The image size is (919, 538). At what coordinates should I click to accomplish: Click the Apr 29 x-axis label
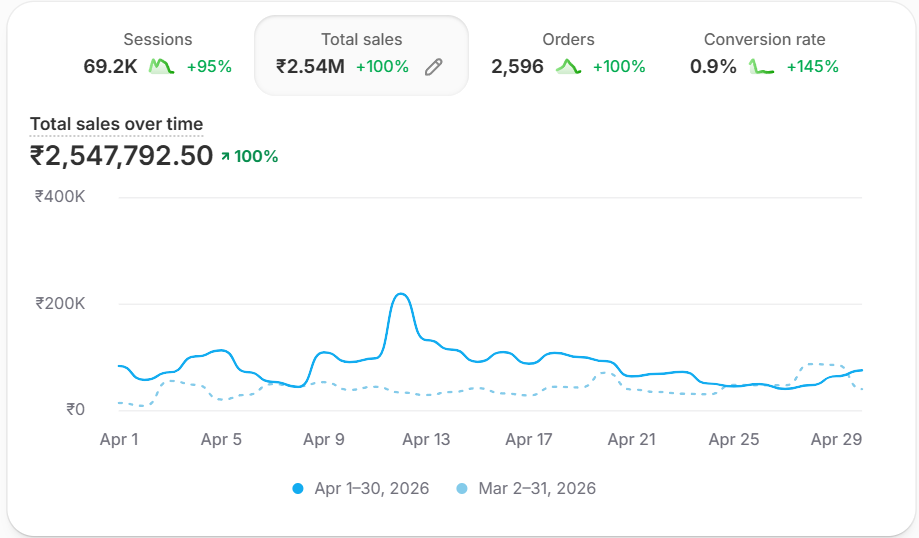click(x=836, y=440)
